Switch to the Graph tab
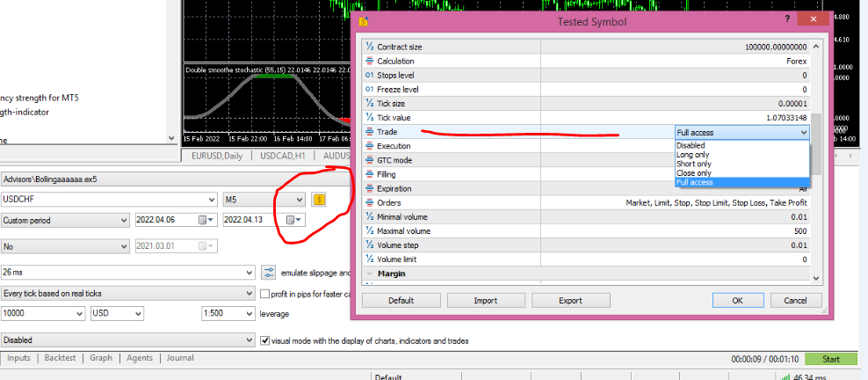868x380 pixels. coord(101,358)
